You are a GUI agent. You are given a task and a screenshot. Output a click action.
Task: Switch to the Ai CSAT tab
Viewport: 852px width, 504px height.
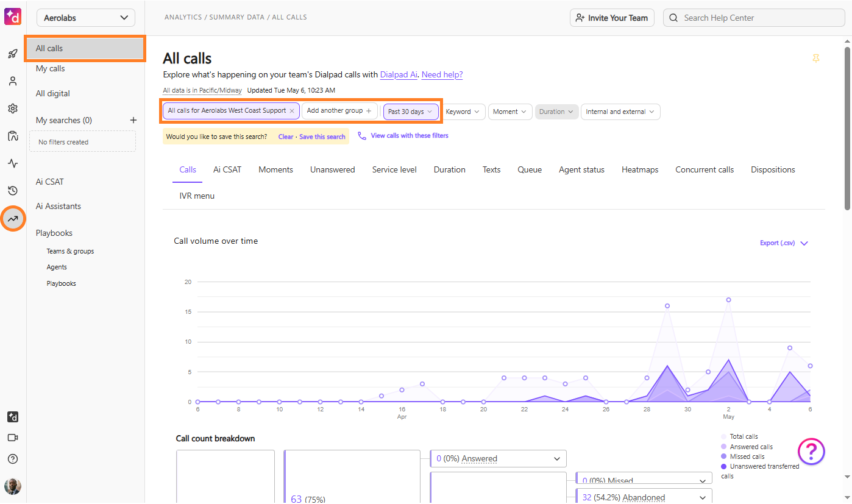click(x=227, y=169)
